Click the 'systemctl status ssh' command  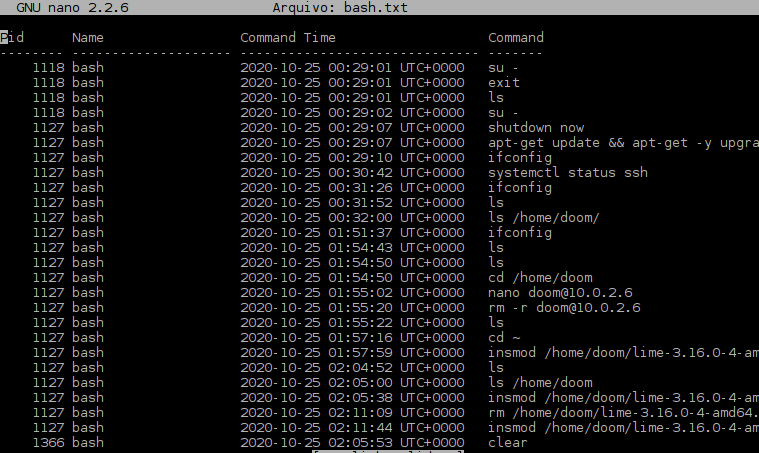pyautogui.click(x=568, y=173)
